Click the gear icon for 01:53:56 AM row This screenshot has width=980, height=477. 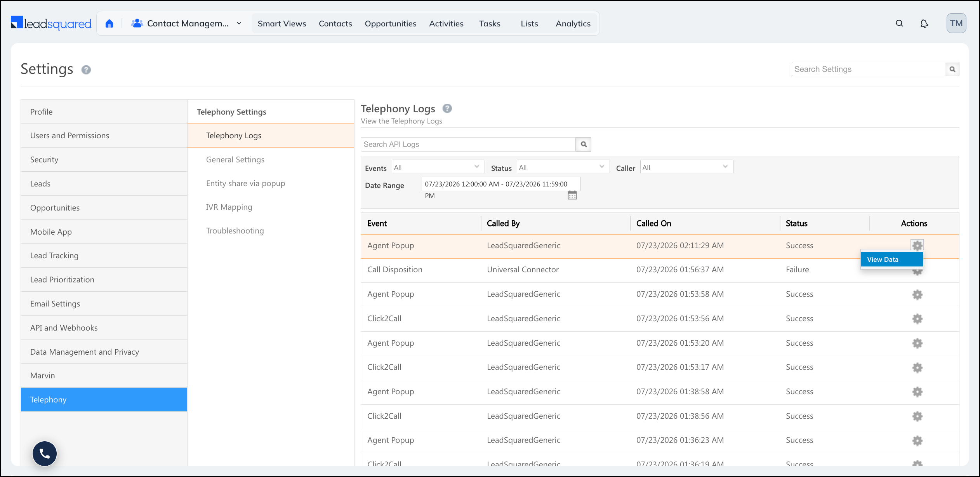tap(917, 319)
